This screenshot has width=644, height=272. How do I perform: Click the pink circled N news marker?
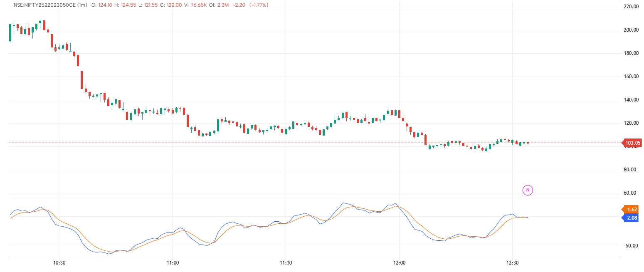pyautogui.click(x=528, y=190)
